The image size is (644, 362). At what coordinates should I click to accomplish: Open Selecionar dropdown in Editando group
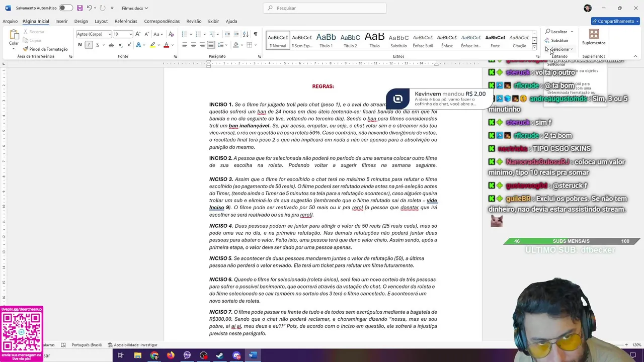[560, 49]
